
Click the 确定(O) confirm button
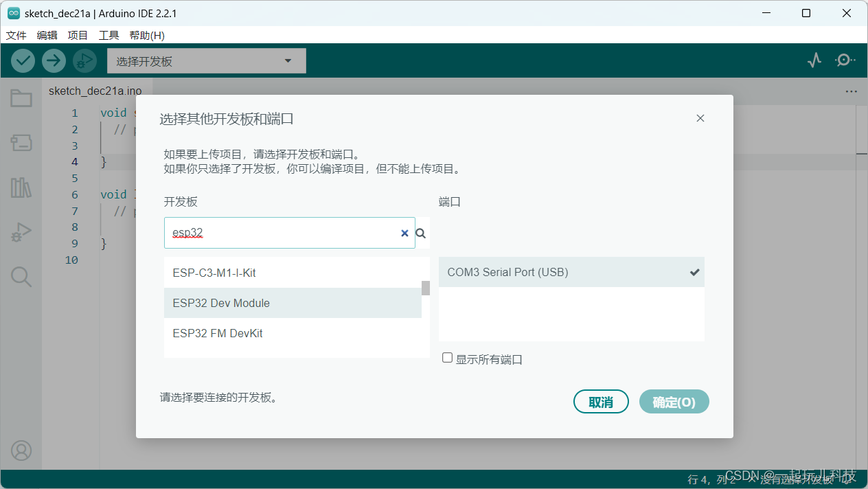coord(674,402)
